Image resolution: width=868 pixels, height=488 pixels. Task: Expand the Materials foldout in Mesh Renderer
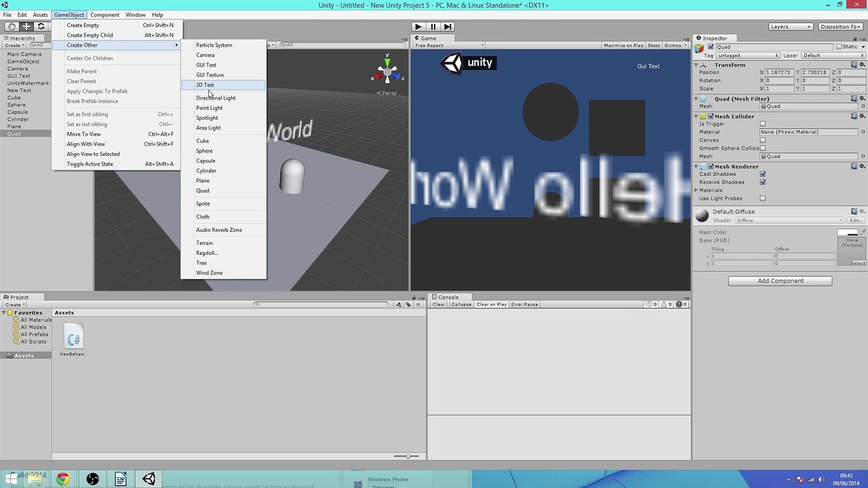tap(697, 190)
